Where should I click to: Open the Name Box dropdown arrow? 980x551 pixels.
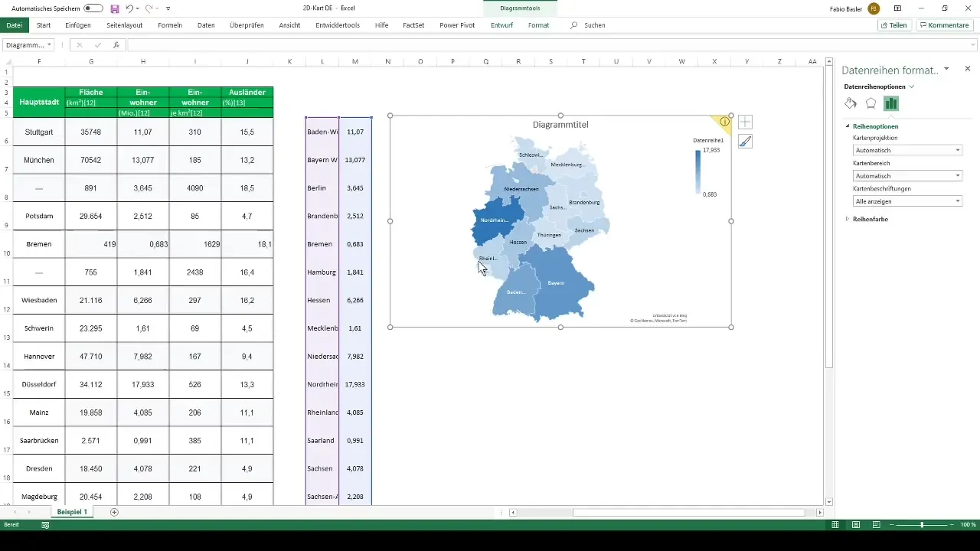point(50,45)
